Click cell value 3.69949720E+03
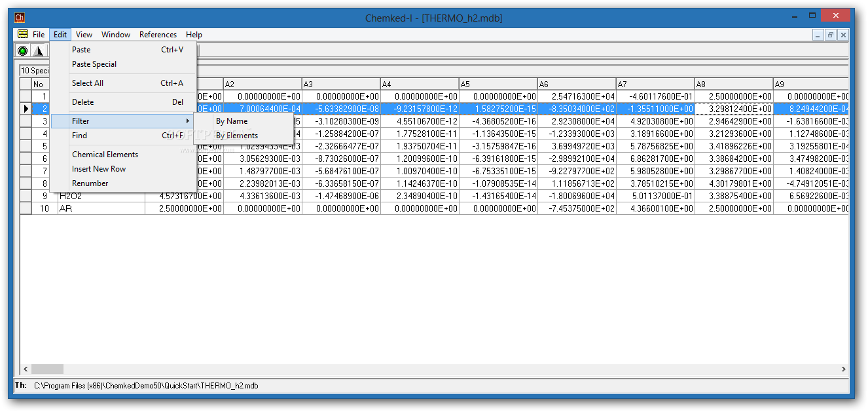868x412 pixels. pyautogui.click(x=577, y=146)
